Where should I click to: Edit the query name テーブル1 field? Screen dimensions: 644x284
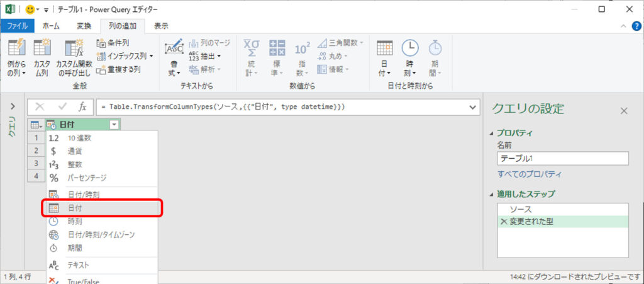563,159
